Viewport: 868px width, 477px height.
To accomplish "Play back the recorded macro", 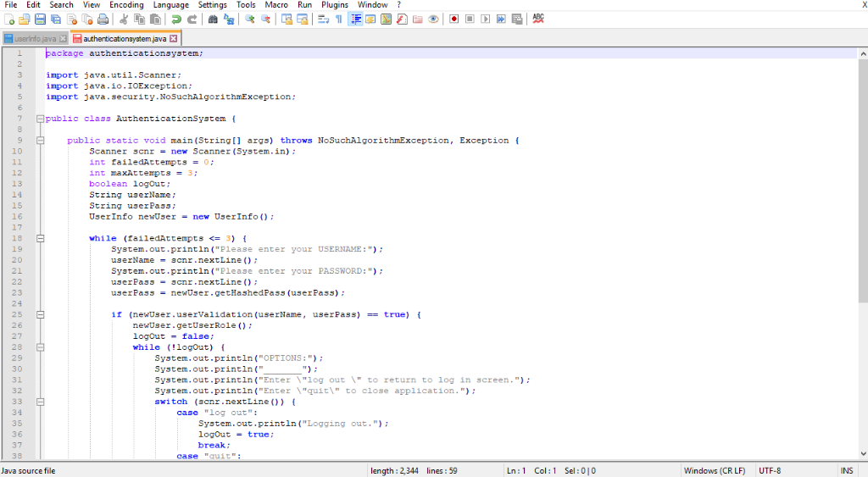I will click(x=486, y=19).
